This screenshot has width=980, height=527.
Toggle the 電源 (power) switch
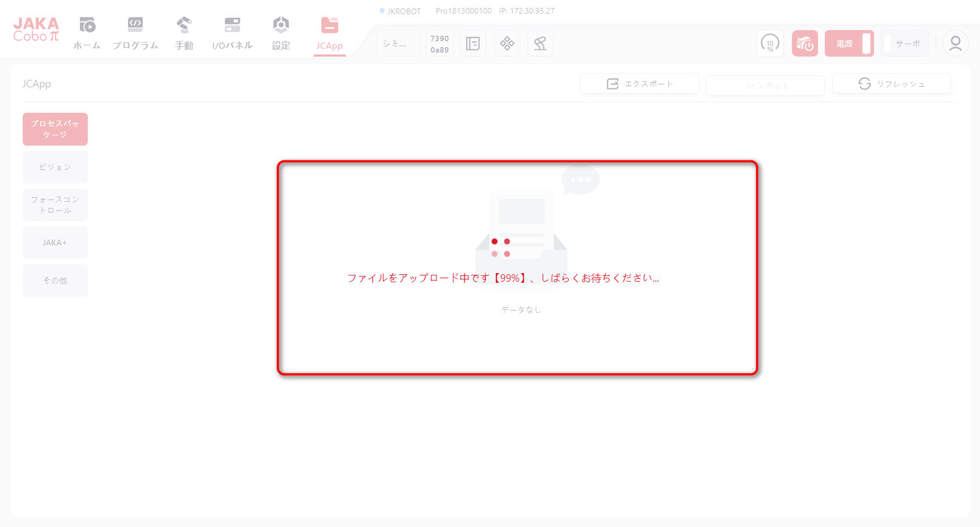pos(849,44)
